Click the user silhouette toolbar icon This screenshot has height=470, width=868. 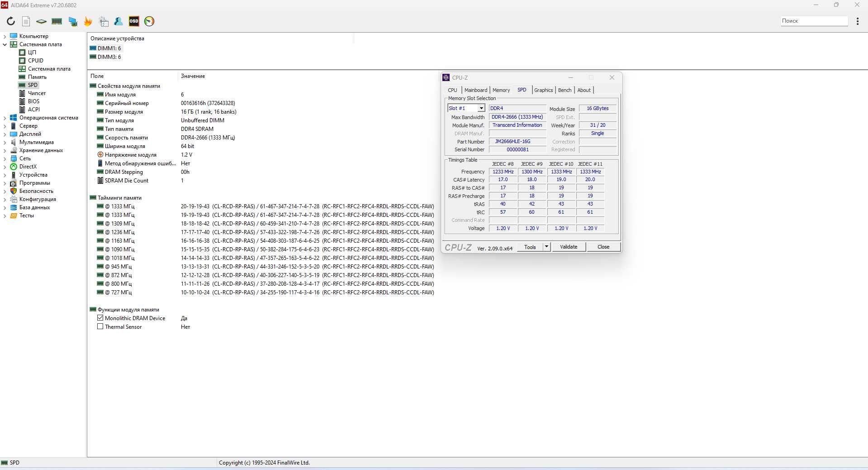[x=119, y=21]
